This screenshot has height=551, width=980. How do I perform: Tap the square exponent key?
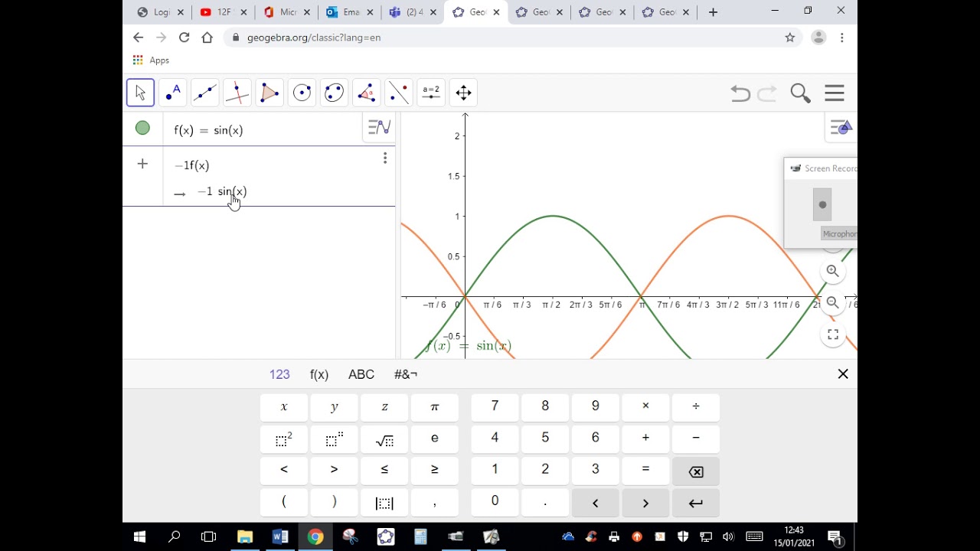pyautogui.click(x=284, y=439)
